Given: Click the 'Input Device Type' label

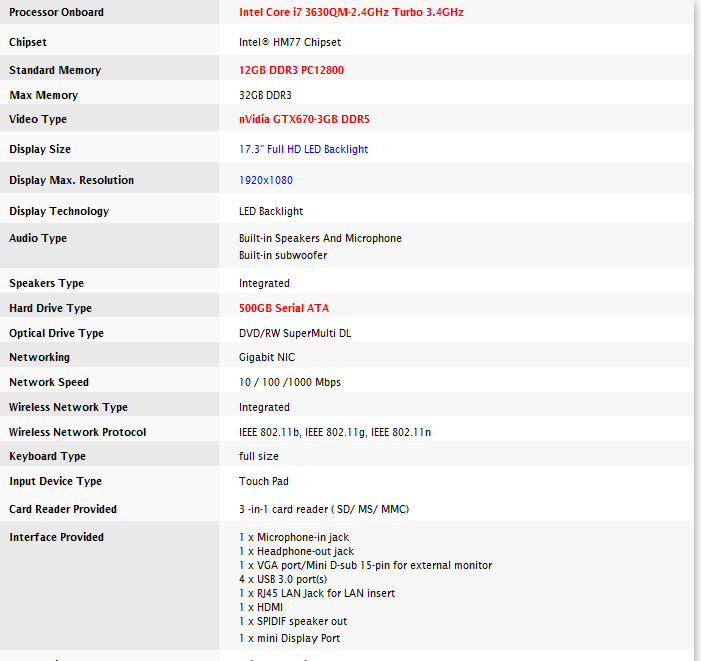Looking at the screenshot, I should 55,481.
